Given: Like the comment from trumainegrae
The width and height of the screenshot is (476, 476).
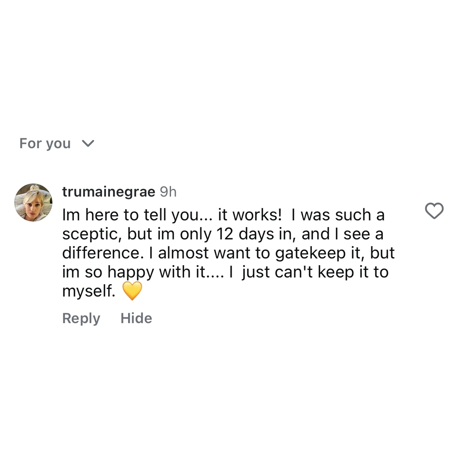Looking at the screenshot, I should pos(434,211).
